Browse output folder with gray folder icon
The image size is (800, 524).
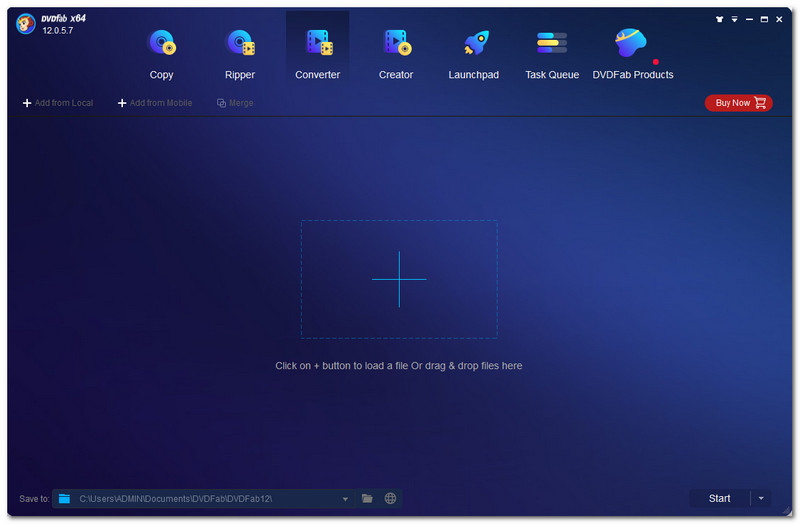tap(367, 499)
